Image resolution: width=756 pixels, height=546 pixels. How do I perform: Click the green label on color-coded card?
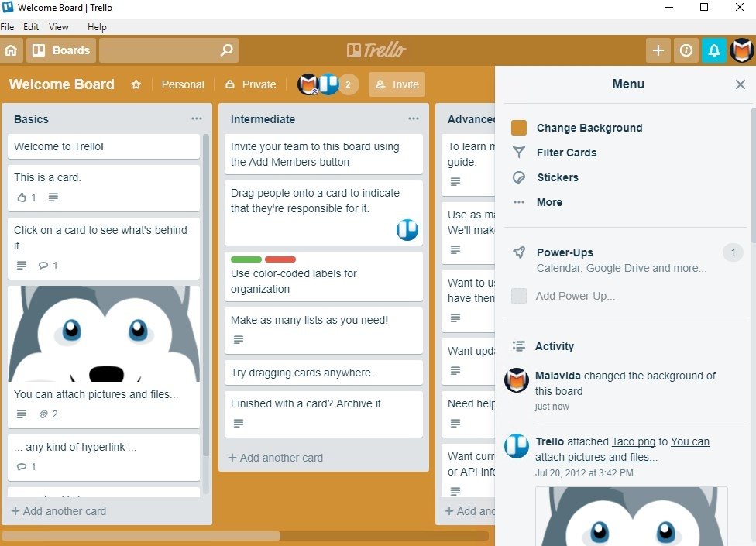(x=246, y=259)
